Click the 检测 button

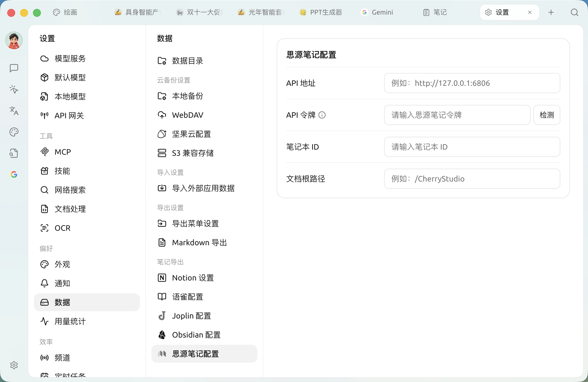[x=547, y=115]
